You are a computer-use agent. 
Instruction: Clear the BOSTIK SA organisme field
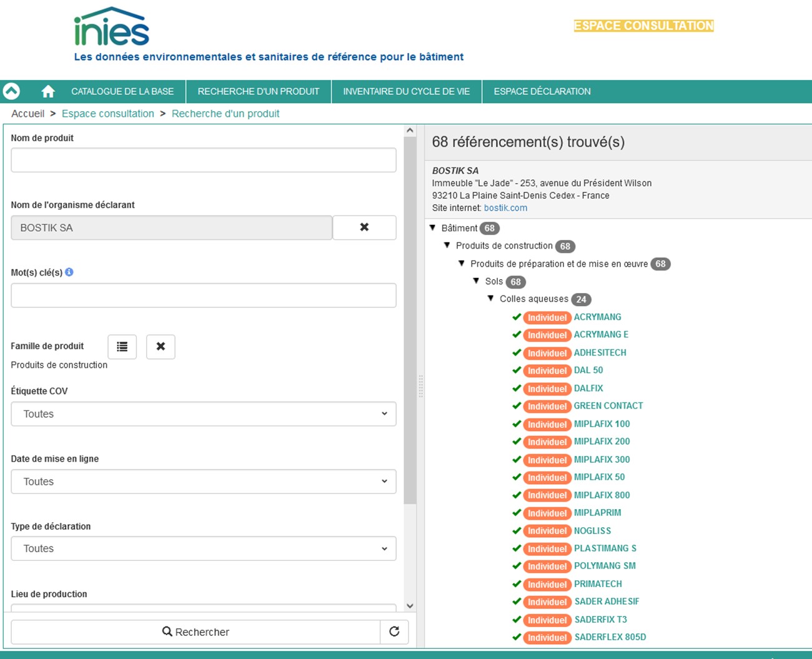[364, 227]
